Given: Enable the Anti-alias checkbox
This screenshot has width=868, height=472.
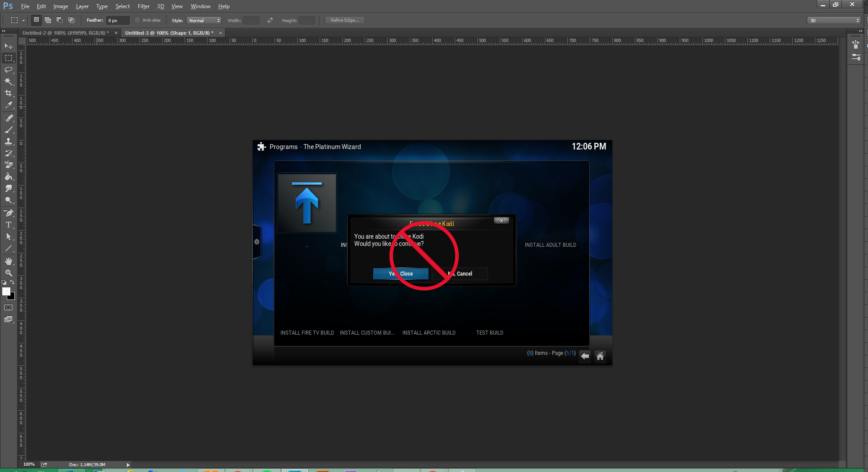Looking at the screenshot, I should (x=137, y=20).
